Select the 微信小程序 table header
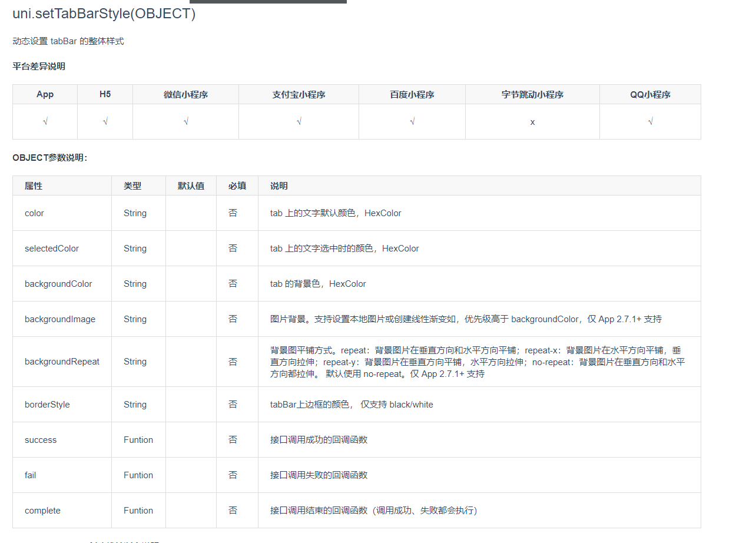This screenshot has height=543, width=756. pyautogui.click(x=185, y=94)
